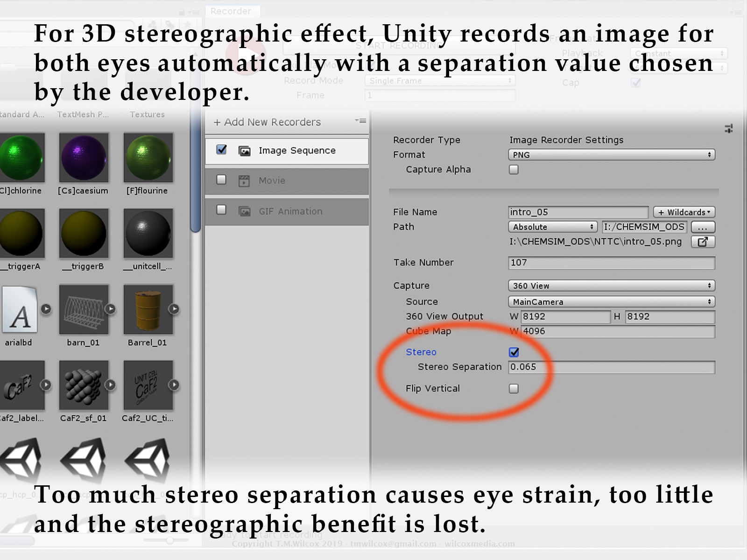Enable the GIF Animation recorder checkbox
The width and height of the screenshot is (747, 560).
pyautogui.click(x=221, y=210)
